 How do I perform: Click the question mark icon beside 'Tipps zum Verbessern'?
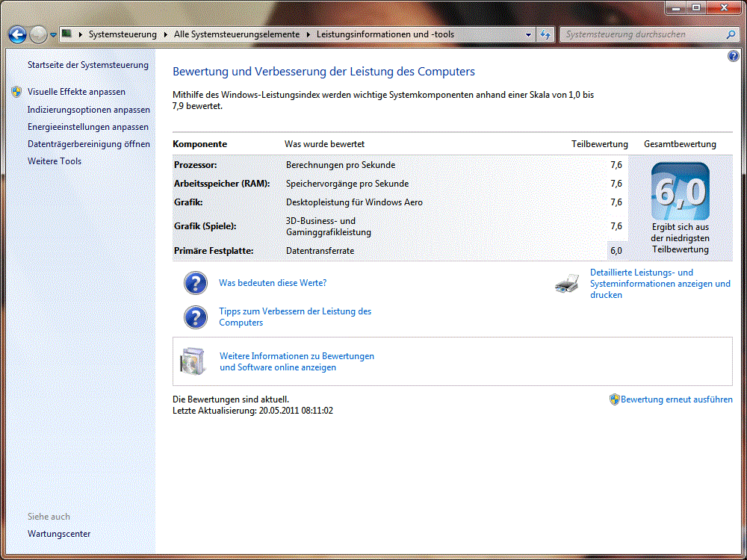coord(195,317)
